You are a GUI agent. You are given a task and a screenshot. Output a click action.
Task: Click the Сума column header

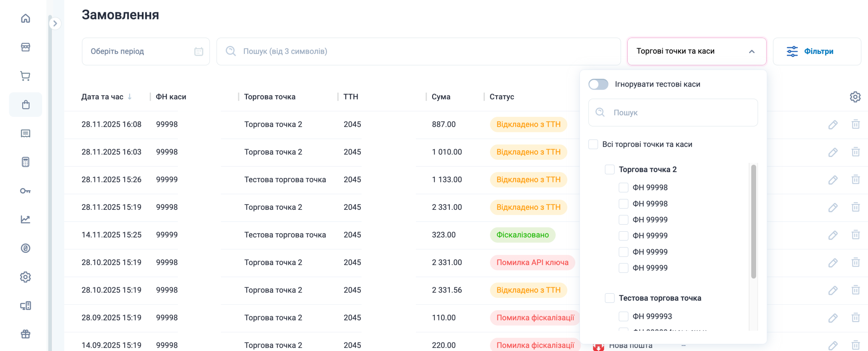point(441,97)
